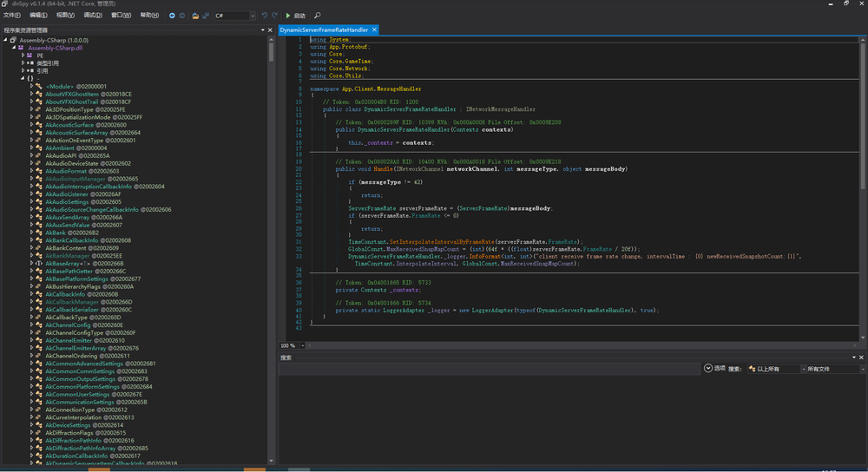Click the navigate back arrow icon
Viewport: 868px width, 472px height.
pos(172,16)
